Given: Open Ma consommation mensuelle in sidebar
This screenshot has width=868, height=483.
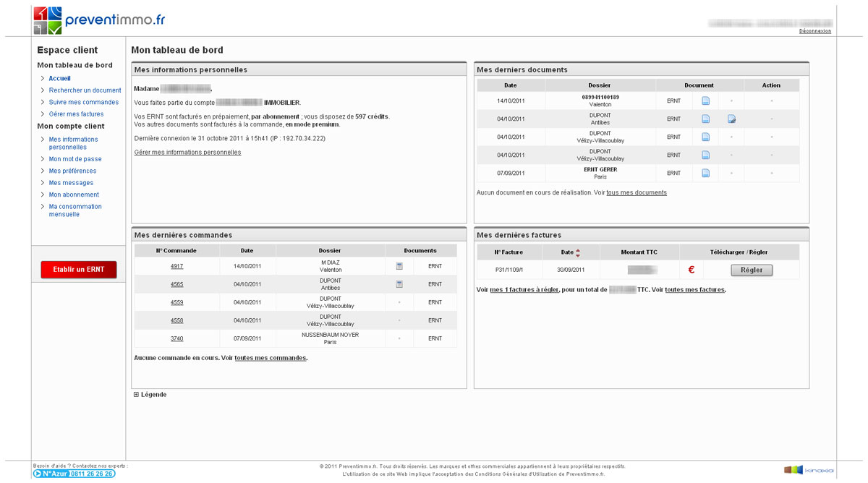Looking at the screenshot, I should point(75,210).
